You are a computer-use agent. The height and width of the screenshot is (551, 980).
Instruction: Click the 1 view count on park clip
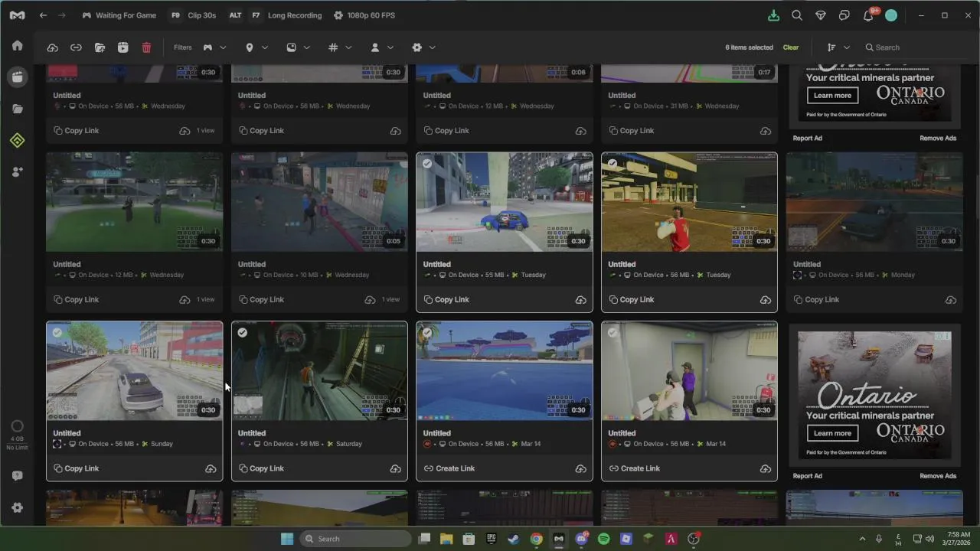(205, 299)
